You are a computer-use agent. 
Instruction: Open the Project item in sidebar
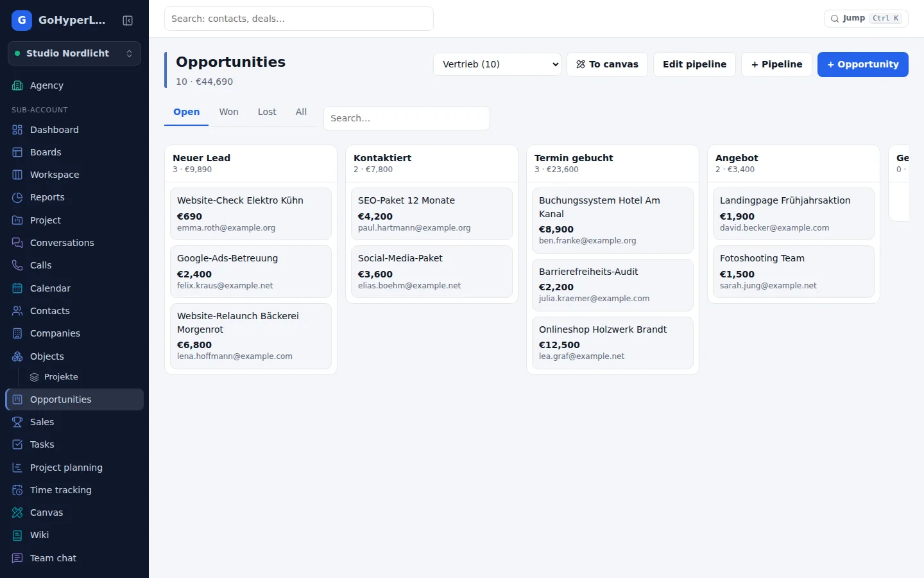point(74,220)
